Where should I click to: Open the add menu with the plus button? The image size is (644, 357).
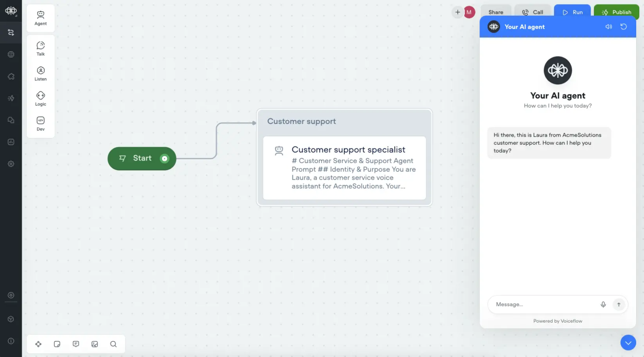pos(457,12)
